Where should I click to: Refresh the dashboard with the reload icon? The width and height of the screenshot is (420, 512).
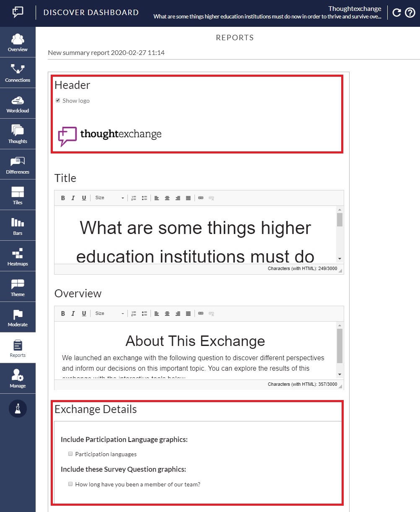pyautogui.click(x=397, y=13)
